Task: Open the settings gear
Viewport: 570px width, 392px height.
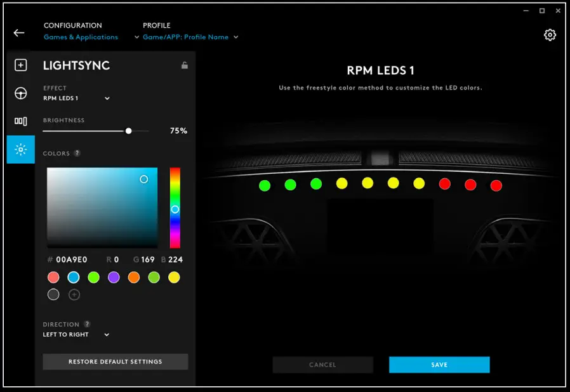Action: pyautogui.click(x=550, y=35)
